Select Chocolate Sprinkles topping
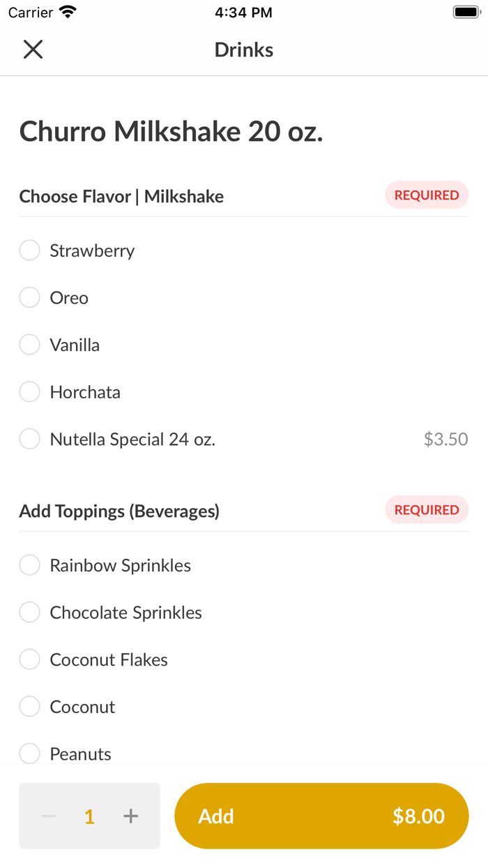The image size is (488, 868). click(29, 613)
